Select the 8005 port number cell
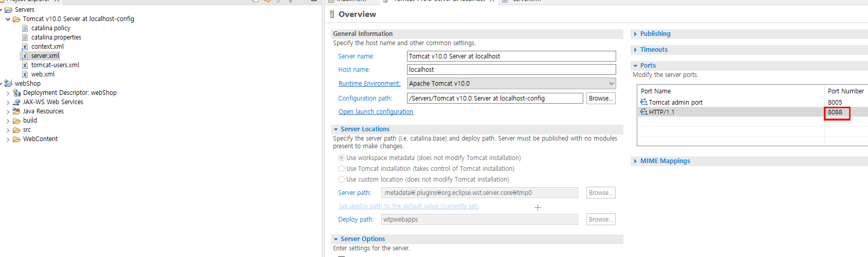 coord(835,103)
